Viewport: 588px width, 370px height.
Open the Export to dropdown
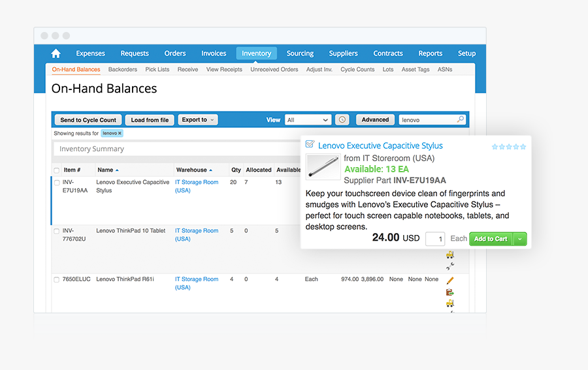tap(197, 120)
